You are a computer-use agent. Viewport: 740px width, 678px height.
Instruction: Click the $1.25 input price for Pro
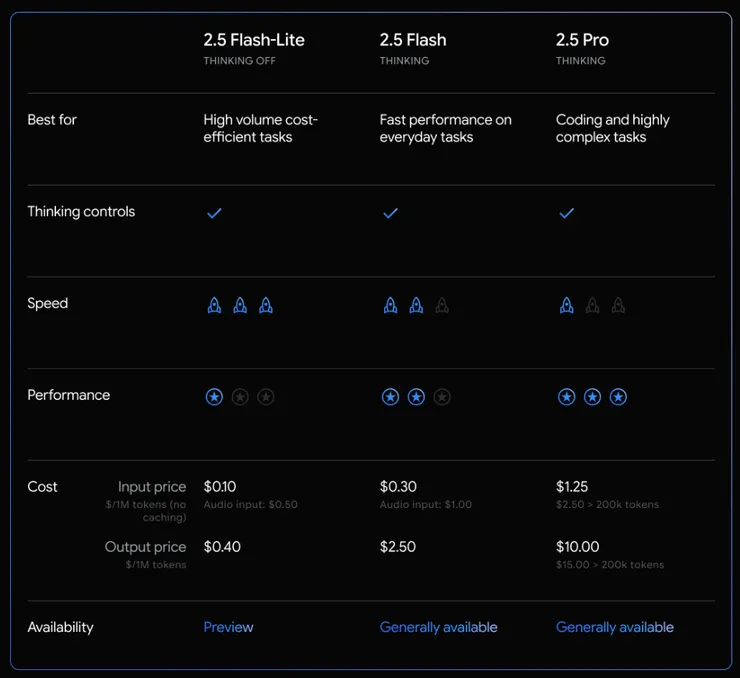coord(572,486)
